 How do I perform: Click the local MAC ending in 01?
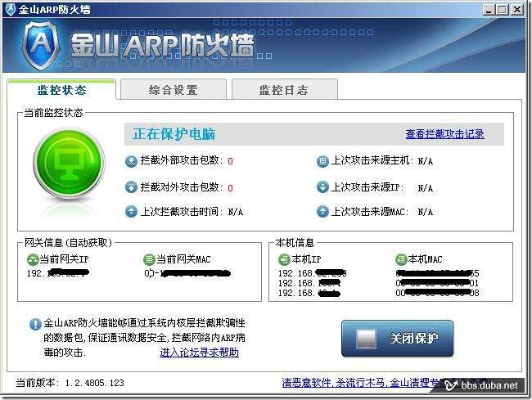(x=437, y=283)
